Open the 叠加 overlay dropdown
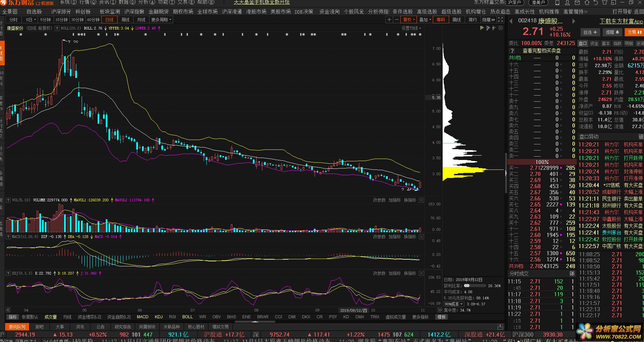The image size is (644, 342). [425, 20]
